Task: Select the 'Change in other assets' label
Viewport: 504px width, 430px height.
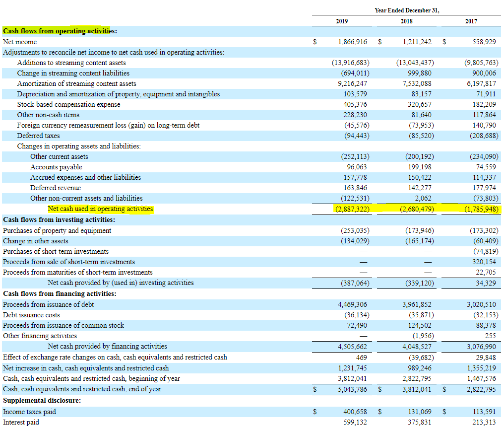Action: (x=35, y=241)
